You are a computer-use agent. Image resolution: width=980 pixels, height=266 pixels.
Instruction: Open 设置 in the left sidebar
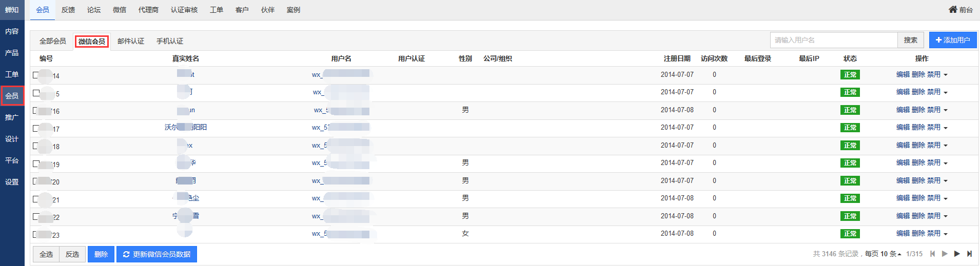[x=12, y=182]
